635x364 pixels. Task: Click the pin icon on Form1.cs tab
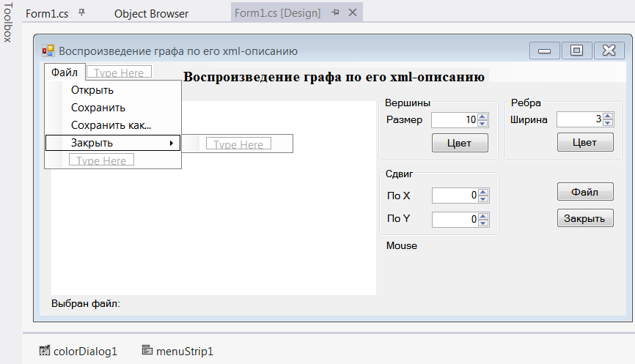point(81,13)
